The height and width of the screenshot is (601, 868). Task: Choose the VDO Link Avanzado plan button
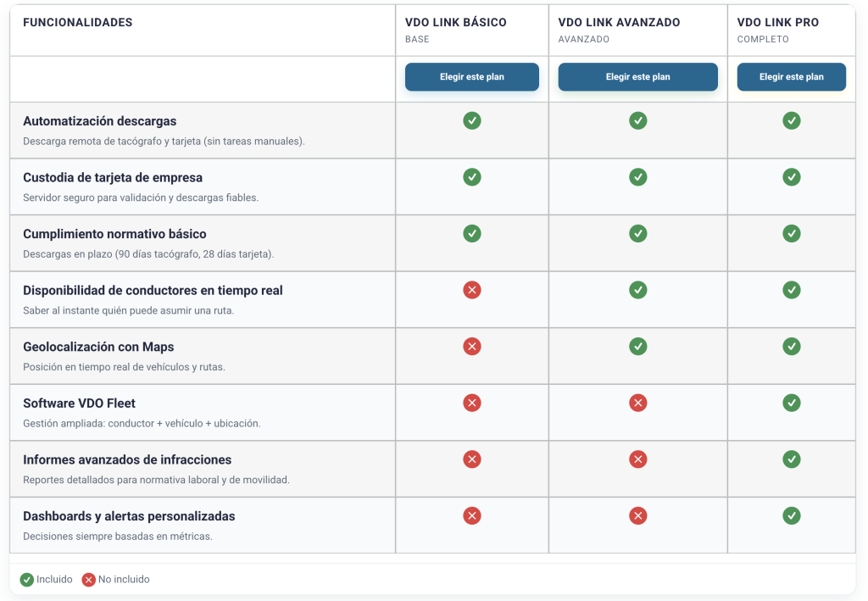point(637,76)
